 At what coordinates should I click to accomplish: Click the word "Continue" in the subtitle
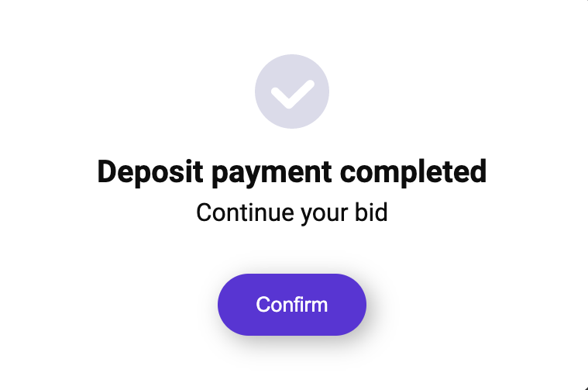(236, 212)
